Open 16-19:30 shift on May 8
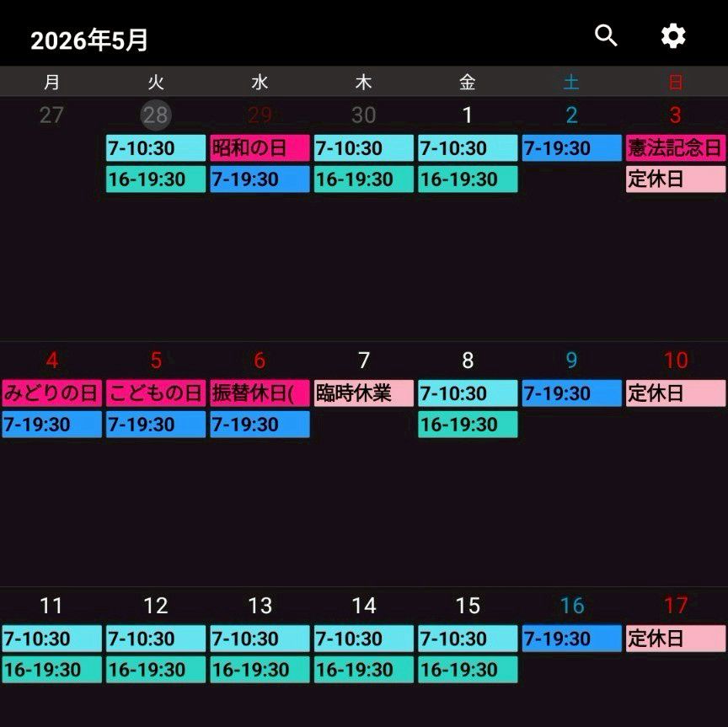This screenshot has width=728, height=727. tap(468, 425)
